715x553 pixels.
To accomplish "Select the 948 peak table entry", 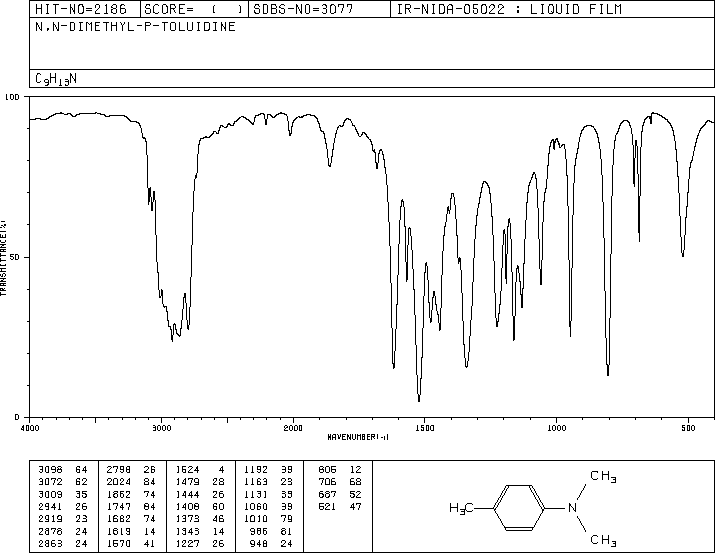I will 259,543.
